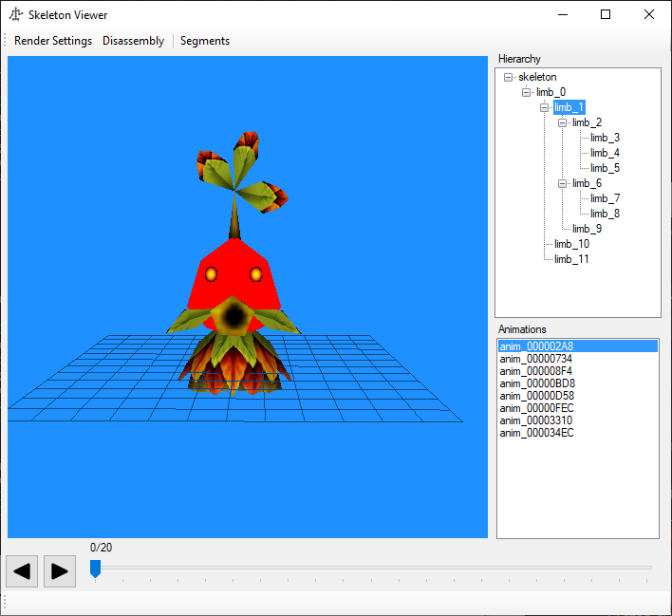Screen dimensions: 672x616
Task: Choose animation anim_00000D58
Action: (x=578, y=396)
